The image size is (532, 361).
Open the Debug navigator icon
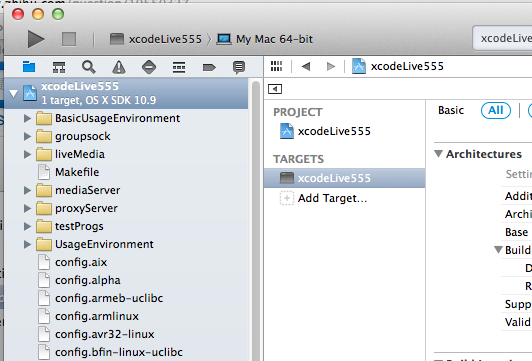179,67
